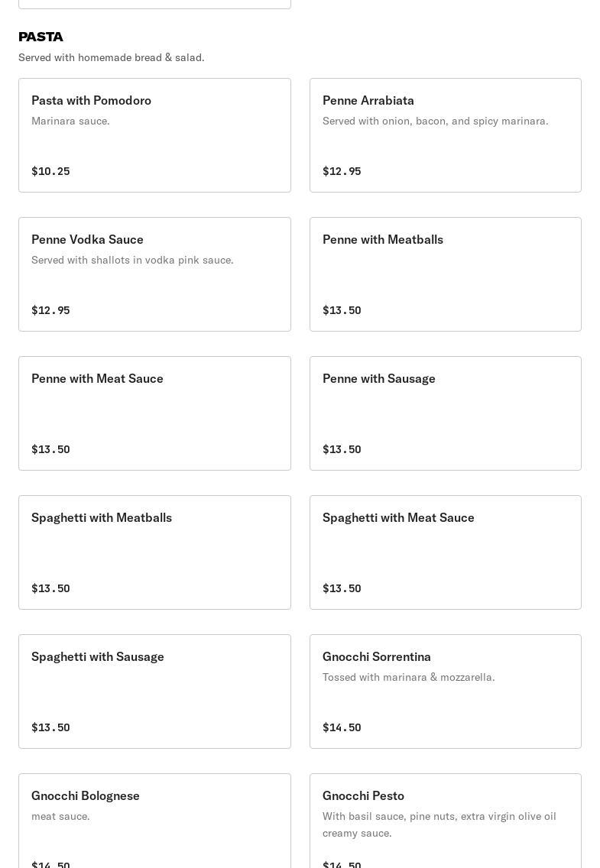Click the vodka pink sauce description
The width and height of the screenshot is (600, 868).
point(132,260)
